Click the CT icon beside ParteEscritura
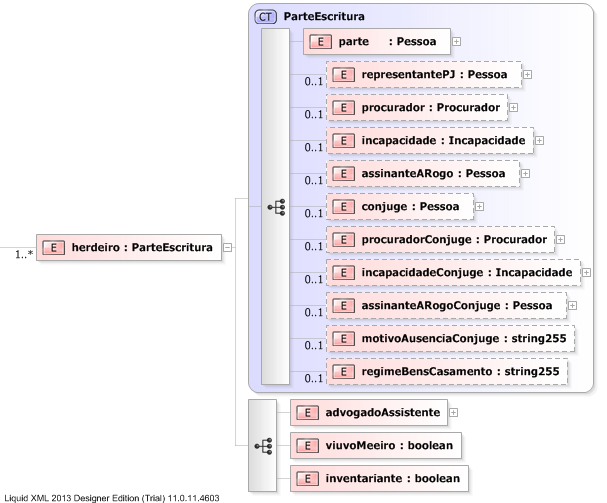607x503 pixels. click(267, 17)
